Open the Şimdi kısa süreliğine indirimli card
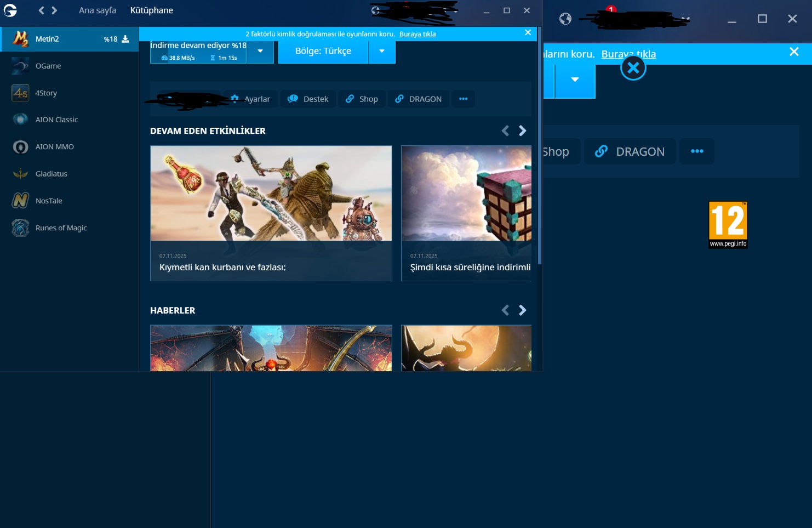 466,213
